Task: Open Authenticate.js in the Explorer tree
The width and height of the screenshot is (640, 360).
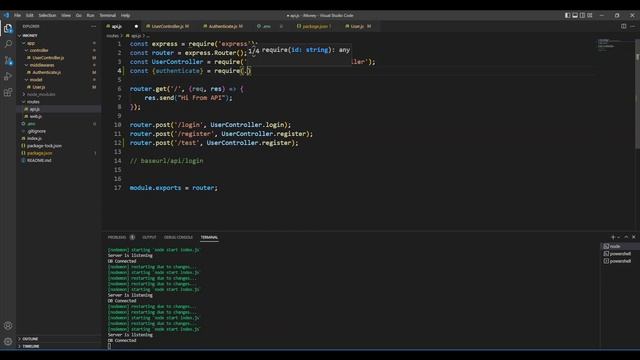Action: (46, 72)
